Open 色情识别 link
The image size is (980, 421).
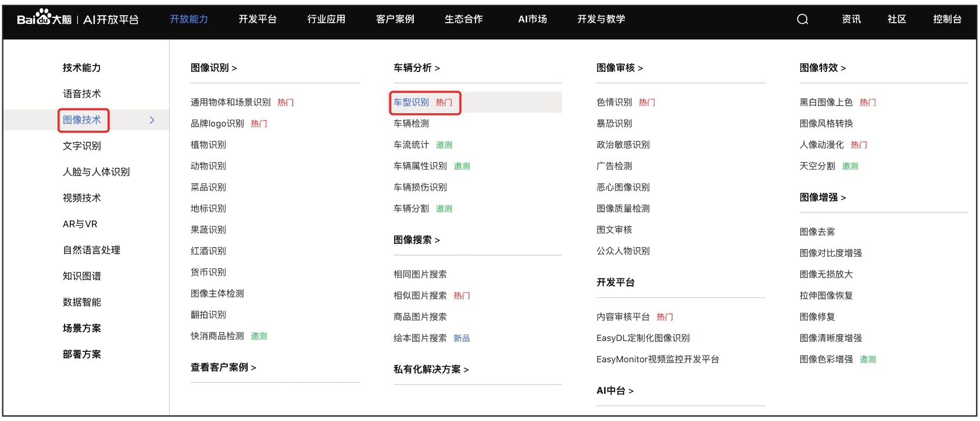[x=614, y=102]
